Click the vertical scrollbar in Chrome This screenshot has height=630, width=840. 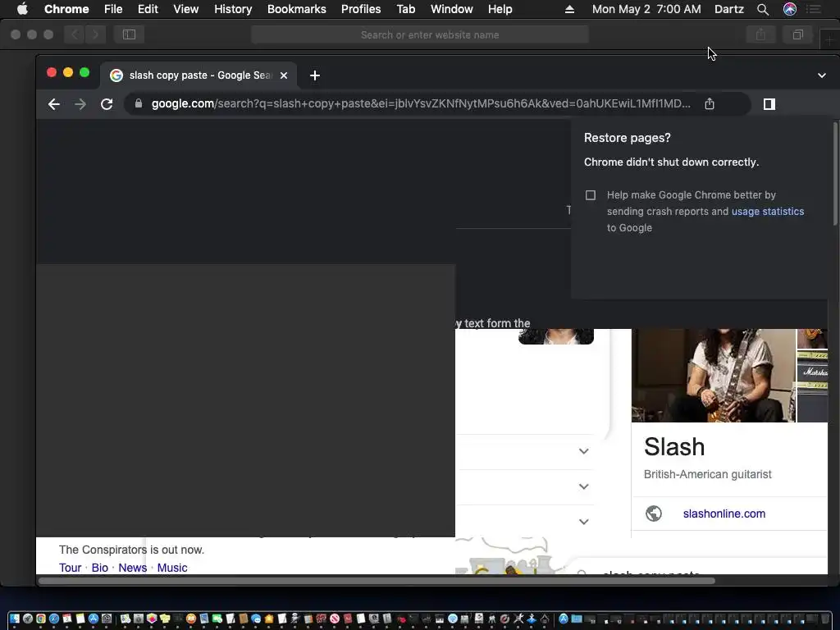[x=835, y=174]
